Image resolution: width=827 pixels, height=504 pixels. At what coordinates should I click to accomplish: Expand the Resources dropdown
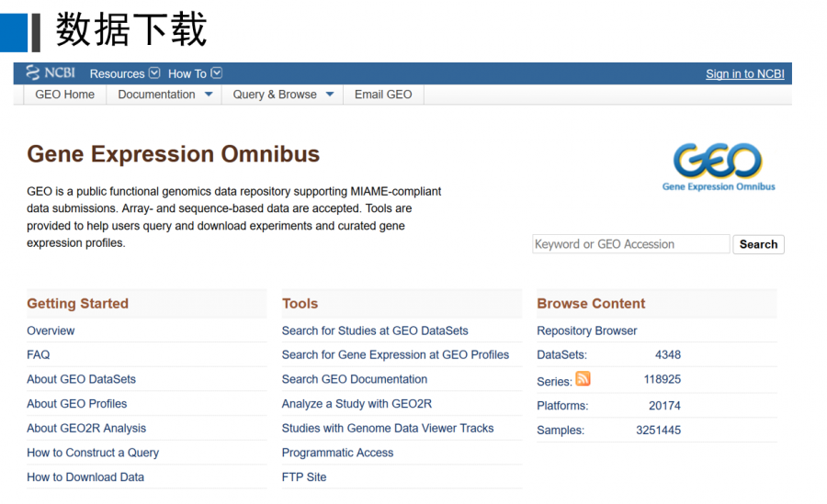click(x=124, y=73)
